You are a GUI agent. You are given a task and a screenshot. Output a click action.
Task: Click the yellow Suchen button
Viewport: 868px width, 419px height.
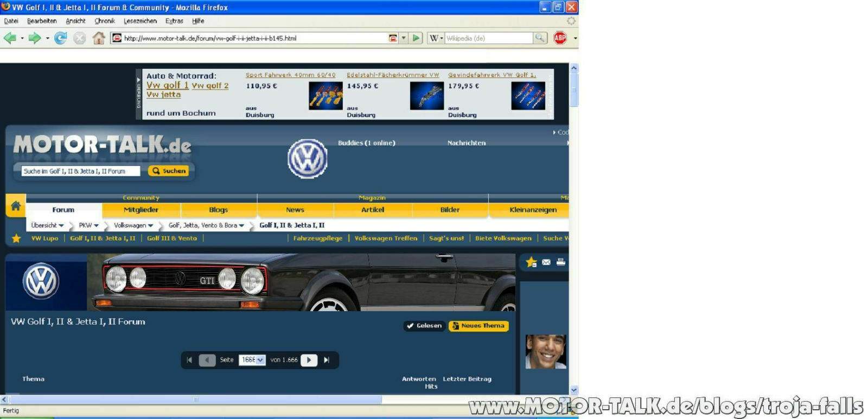[x=169, y=171]
